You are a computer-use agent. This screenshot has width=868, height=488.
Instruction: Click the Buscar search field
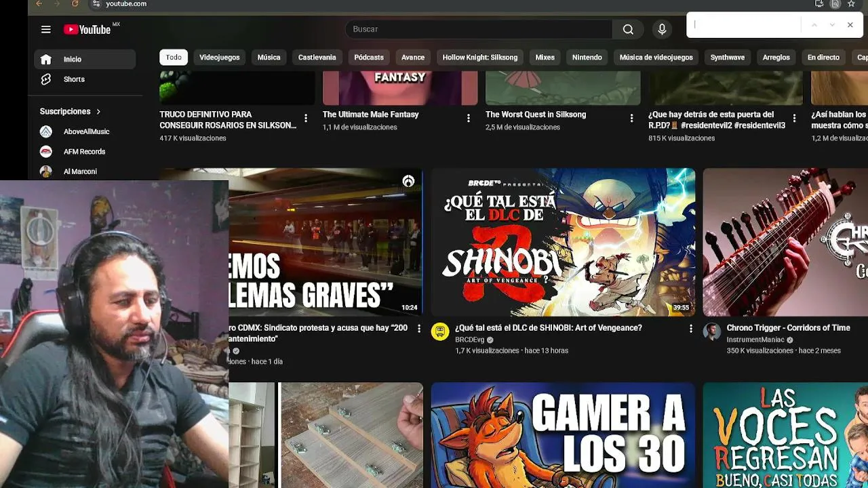(479, 29)
